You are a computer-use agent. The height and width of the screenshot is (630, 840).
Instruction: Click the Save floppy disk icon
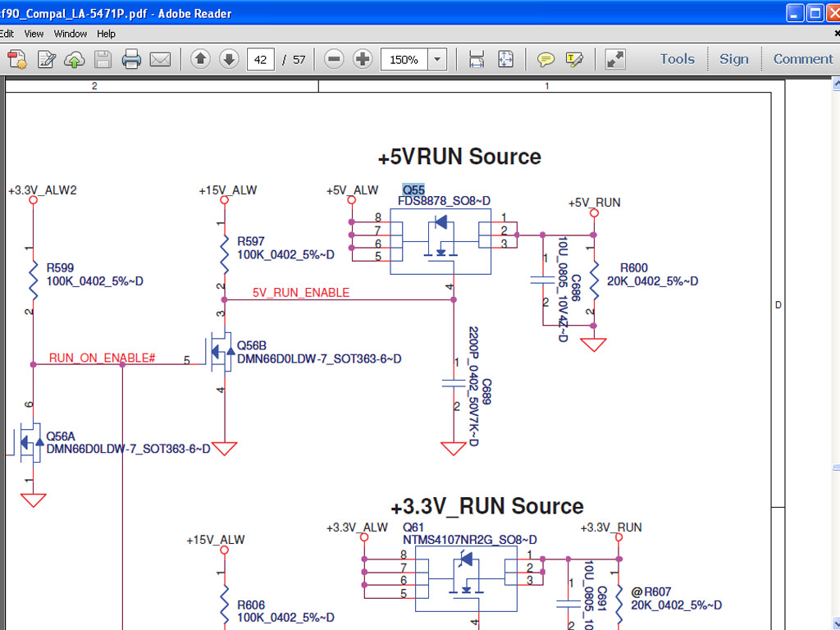pos(103,59)
